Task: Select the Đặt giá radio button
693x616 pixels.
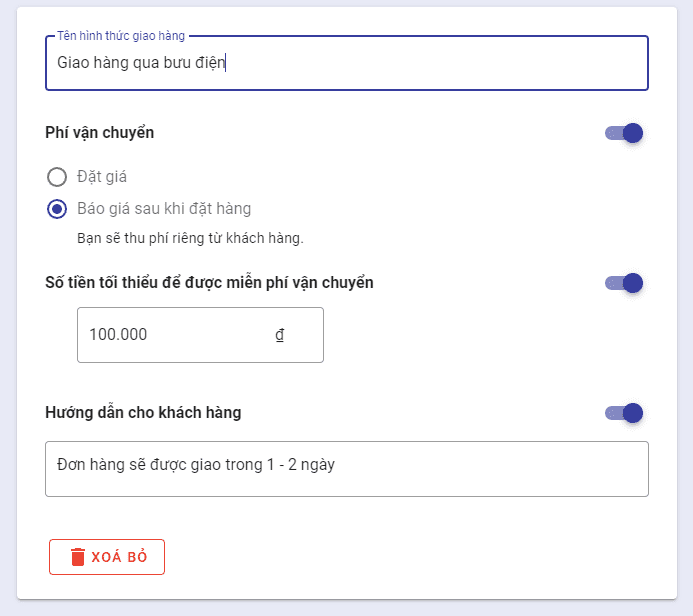Action: pos(57,178)
